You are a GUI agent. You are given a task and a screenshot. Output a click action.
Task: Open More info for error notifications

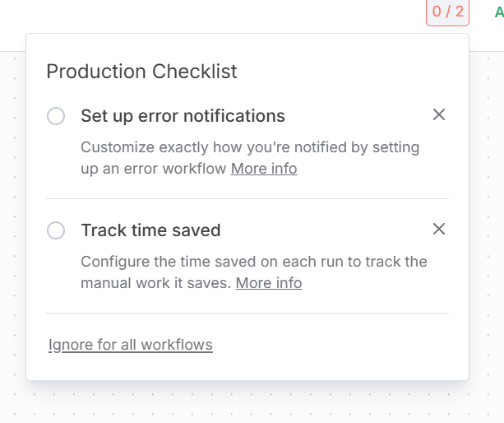(264, 169)
